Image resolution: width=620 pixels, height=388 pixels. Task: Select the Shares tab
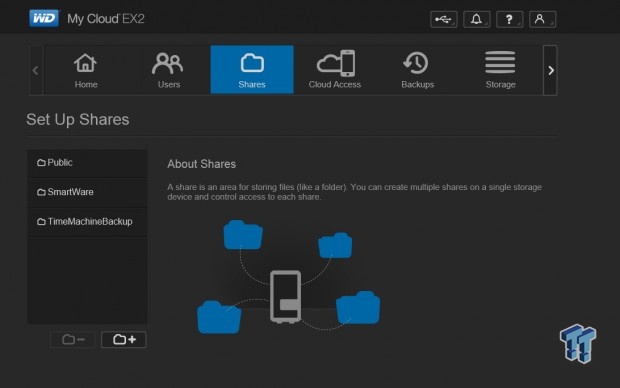pos(252,70)
